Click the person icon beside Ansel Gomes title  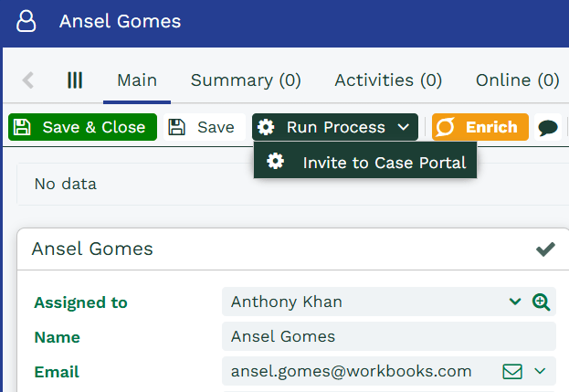coord(27,22)
